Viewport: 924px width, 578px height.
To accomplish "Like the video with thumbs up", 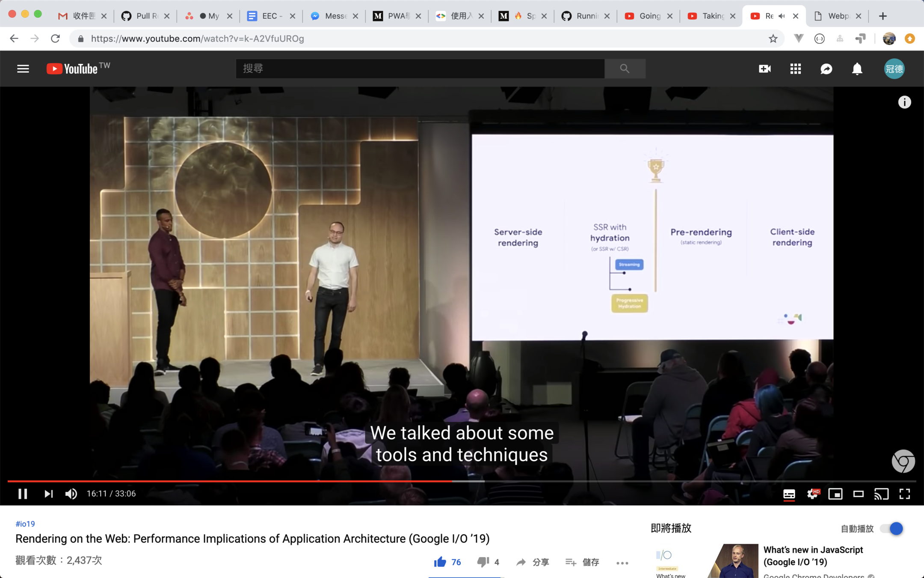I will [440, 562].
